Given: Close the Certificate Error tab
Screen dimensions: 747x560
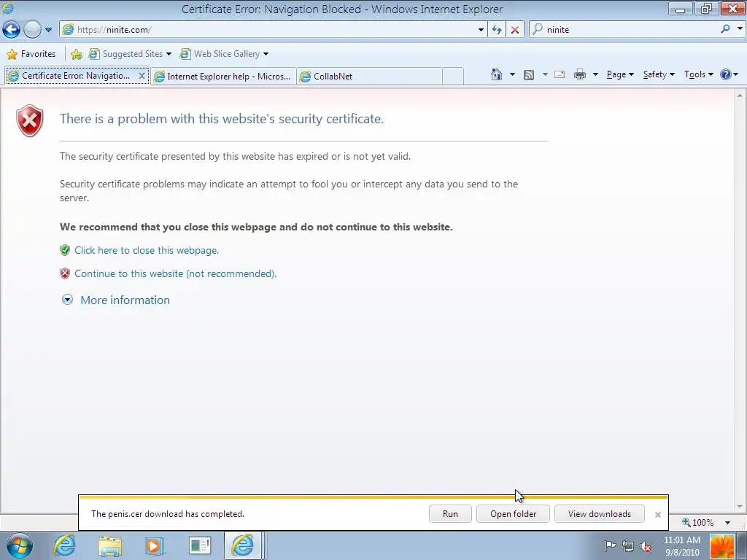Looking at the screenshot, I should click(142, 76).
